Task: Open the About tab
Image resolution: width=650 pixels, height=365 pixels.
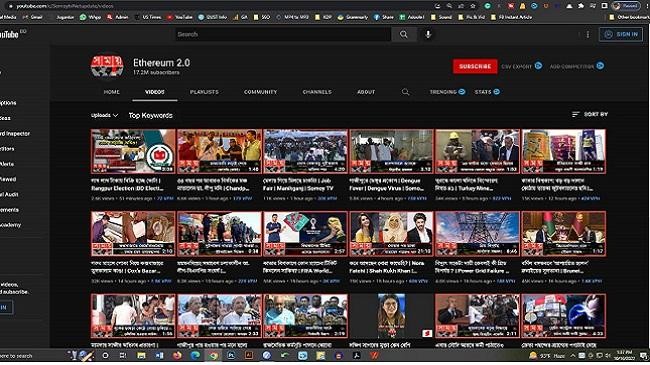Action: pyautogui.click(x=366, y=92)
